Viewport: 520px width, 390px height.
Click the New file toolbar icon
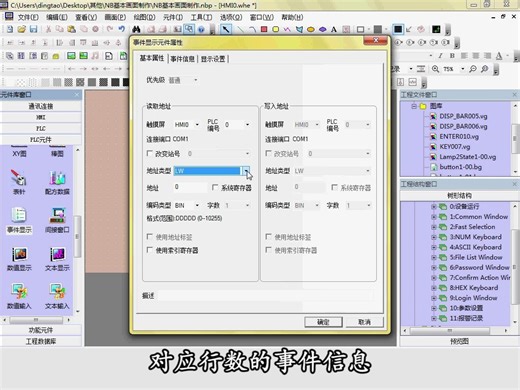tap(10, 29)
